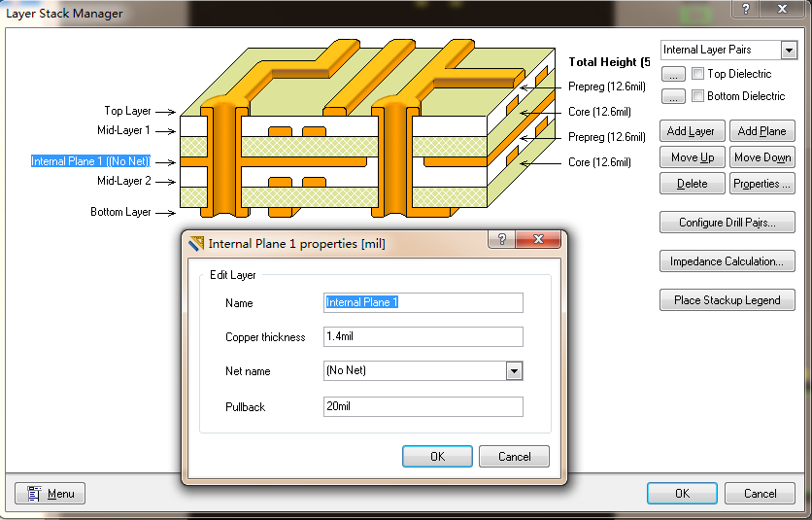
Task: Enable the Top Dielectric checkbox
Action: tap(697, 73)
